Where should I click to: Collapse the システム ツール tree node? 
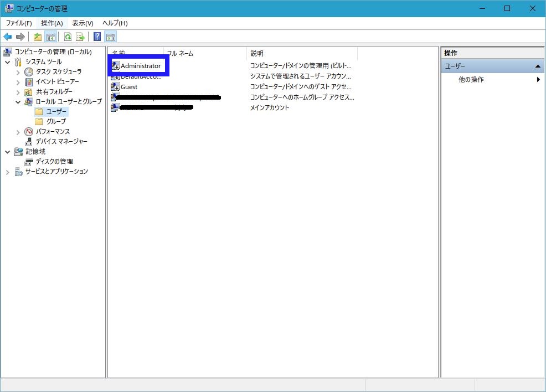[x=7, y=63]
